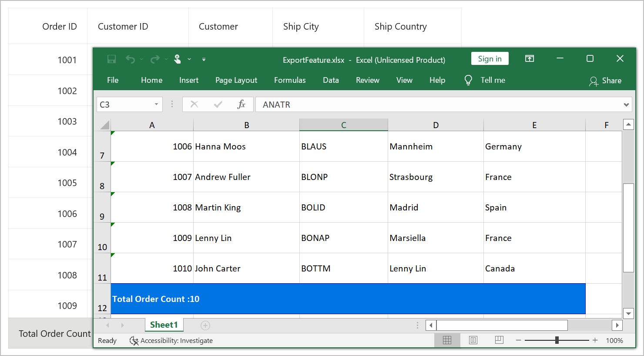Click the Insert Function fx icon

(241, 105)
